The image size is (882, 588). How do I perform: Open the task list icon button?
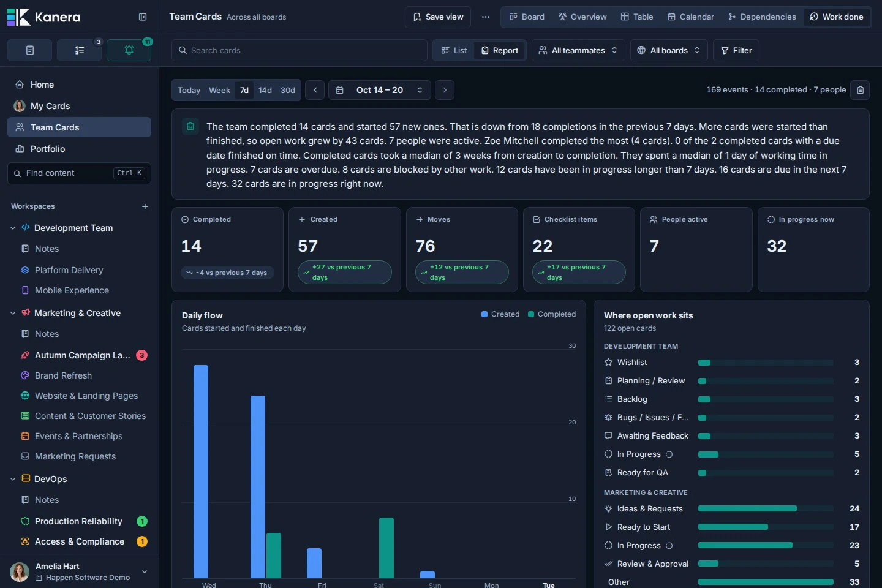80,50
